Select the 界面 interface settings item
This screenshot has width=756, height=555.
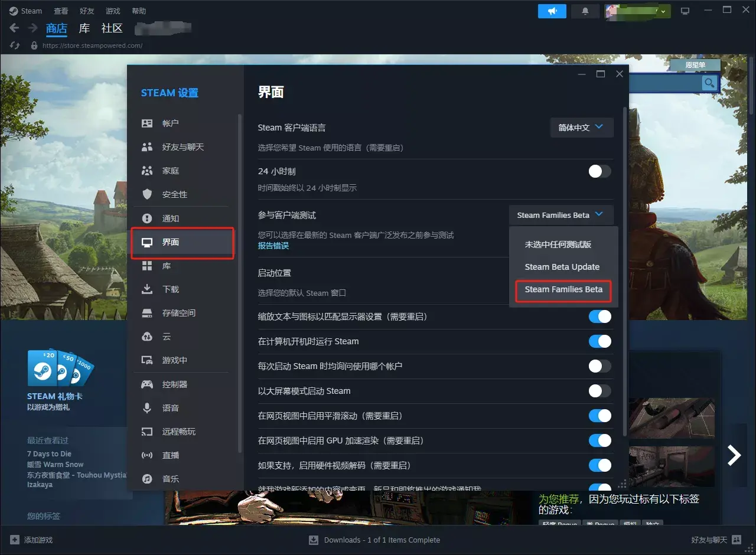coord(183,242)
